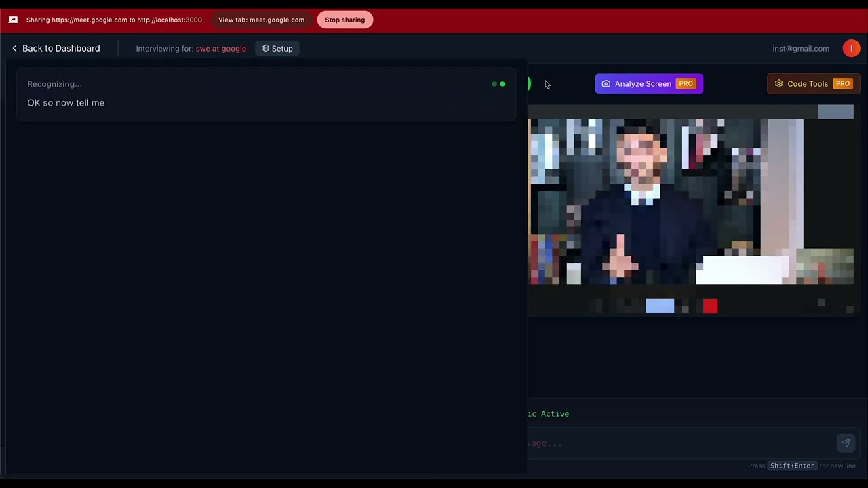
Task: Click the 'swe at google' interview label
Action: (221, 49)
